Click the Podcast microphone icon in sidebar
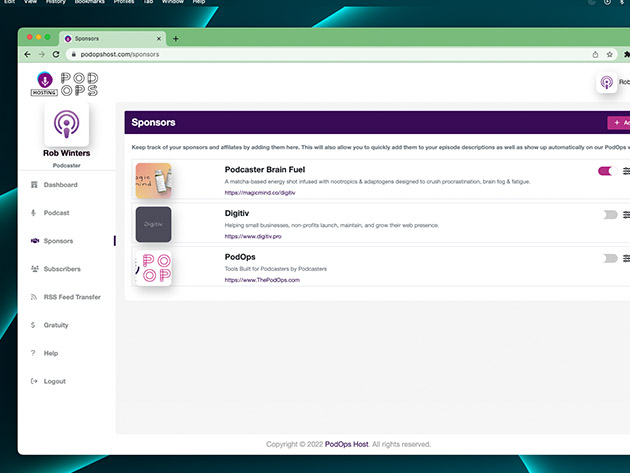This screenshot has width=630, height=473. [x=34, y=213]
